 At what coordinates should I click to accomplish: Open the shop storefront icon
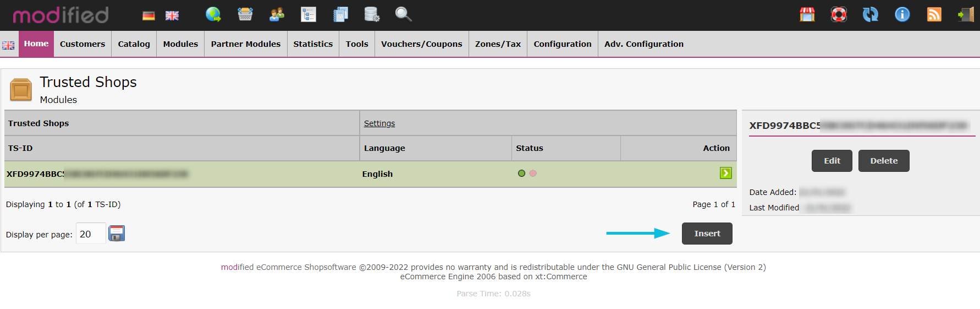(x=807, y=14)
